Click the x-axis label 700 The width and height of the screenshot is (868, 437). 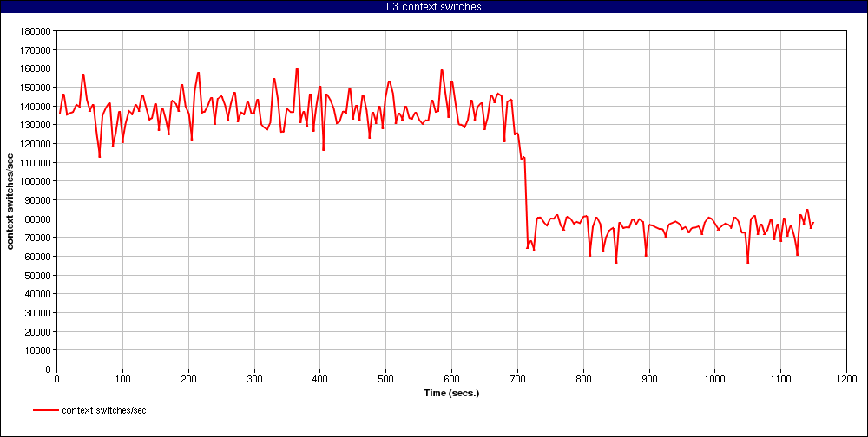pyautogui.click(x=517, y=380)
